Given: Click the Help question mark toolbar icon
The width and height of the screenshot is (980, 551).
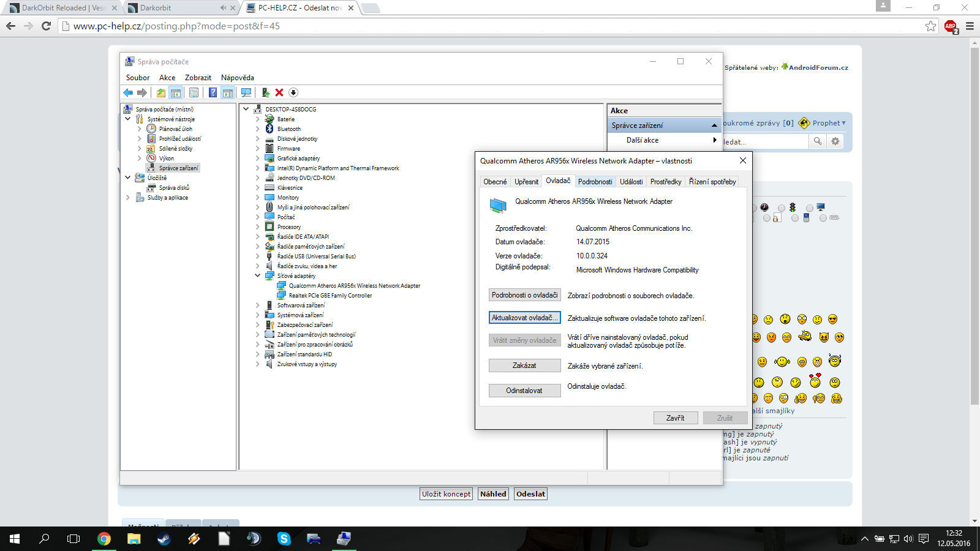Looking at the screenshot, I should coord(213,92).
